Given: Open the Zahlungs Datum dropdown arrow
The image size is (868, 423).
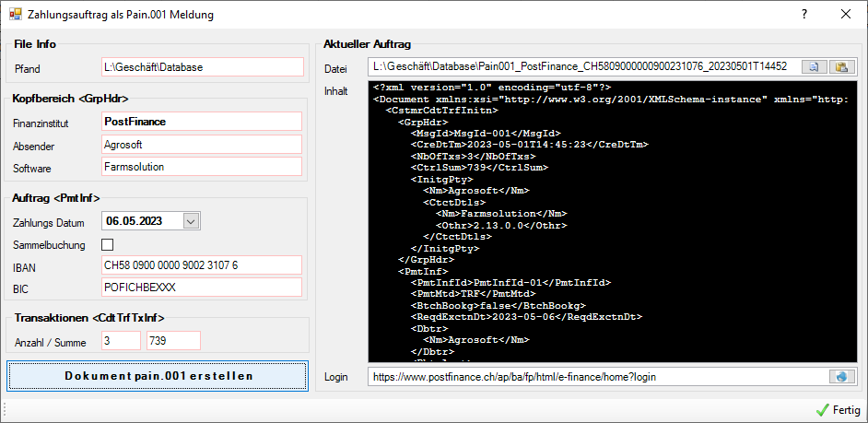Looking at the screenshot, I should (x=191, y=221).
